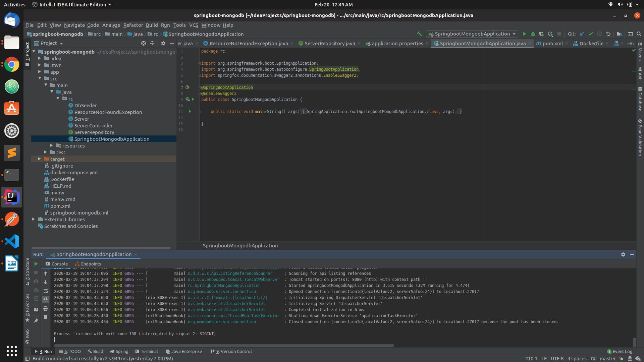This screenshot has width=644, height=362.
Task: Open the Maven tool window
Action: pos(641,54)
